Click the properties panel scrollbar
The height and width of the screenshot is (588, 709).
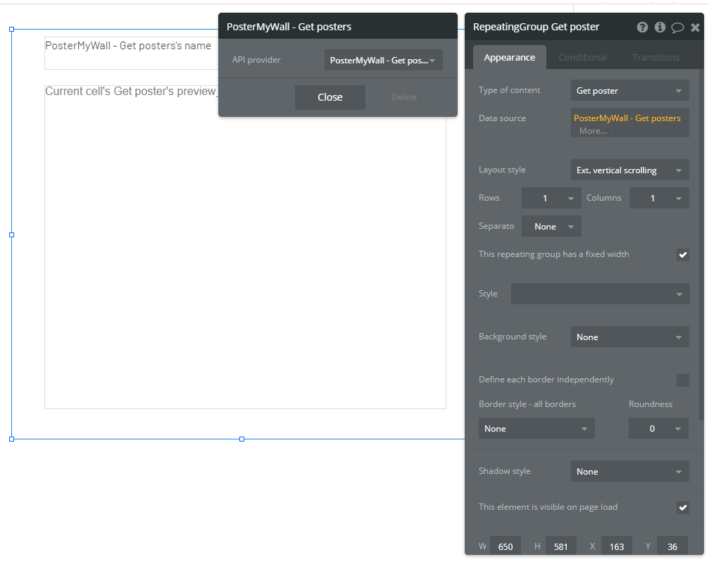click(x=701, y=244)
